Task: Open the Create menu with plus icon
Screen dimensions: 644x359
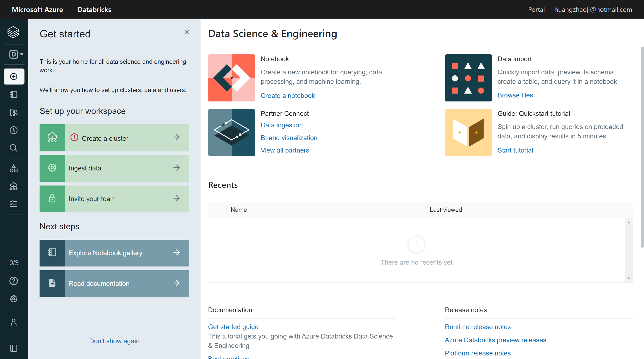Action: [x=13, y=77]
